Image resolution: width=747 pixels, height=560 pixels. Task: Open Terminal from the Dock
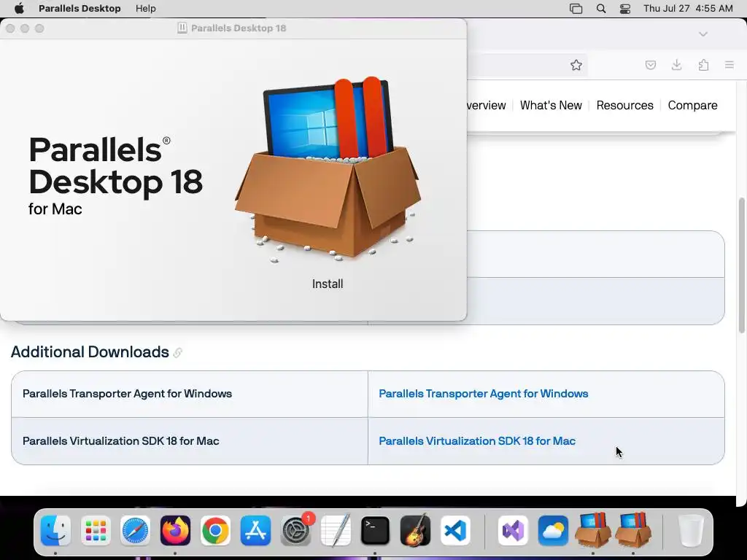376,531
